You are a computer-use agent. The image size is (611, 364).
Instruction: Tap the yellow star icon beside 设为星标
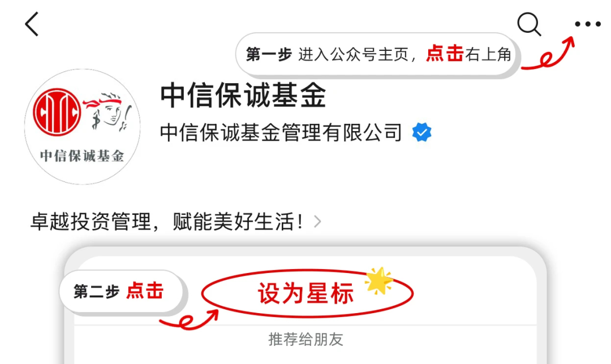[378, 280]
